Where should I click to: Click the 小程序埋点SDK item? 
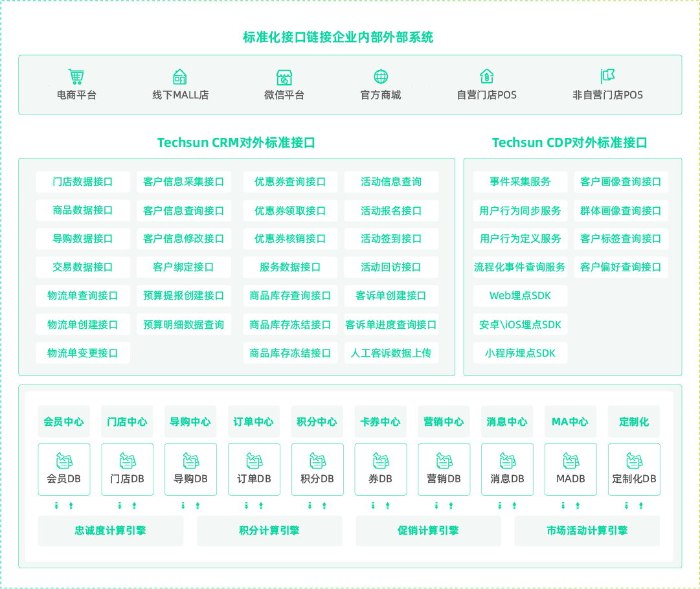click(x=521, y=353)
